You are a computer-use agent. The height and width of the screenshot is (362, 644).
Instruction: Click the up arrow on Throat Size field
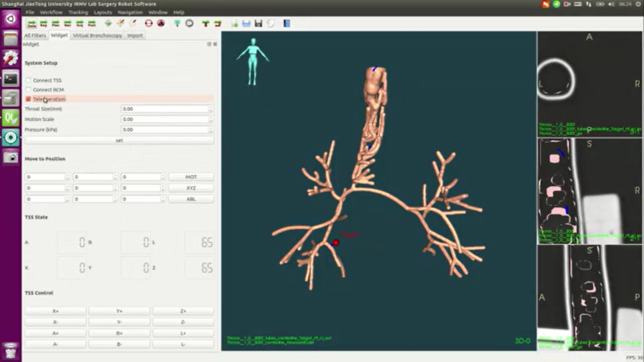click(x=211, y=107)
